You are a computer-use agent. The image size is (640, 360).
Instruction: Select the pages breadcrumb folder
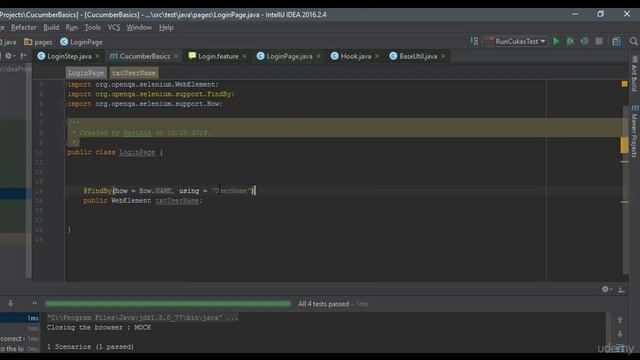(x=38, y=42)
